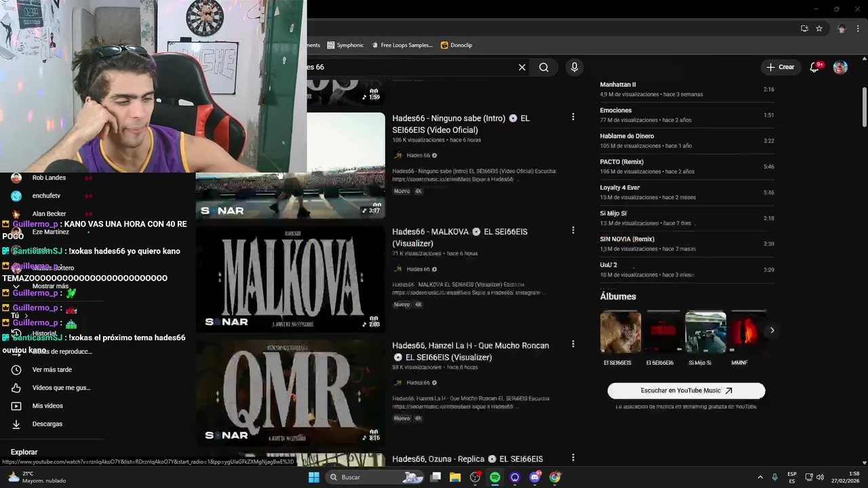Image resolution: width=868 pixels, height=488 pixels.
Task: Click the Ver más tarde clock icon
Action: click(x=16, y=369)
